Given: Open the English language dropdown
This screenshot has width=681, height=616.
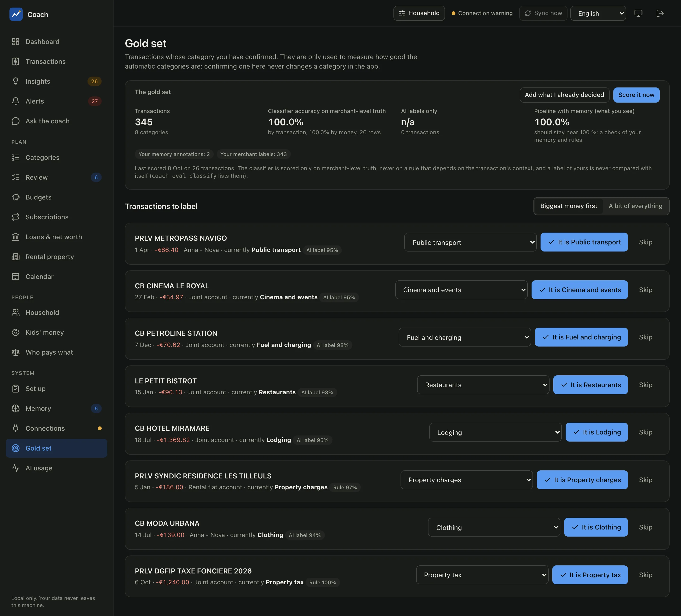Looking at the screenshot, I should (x=598, y=13).
